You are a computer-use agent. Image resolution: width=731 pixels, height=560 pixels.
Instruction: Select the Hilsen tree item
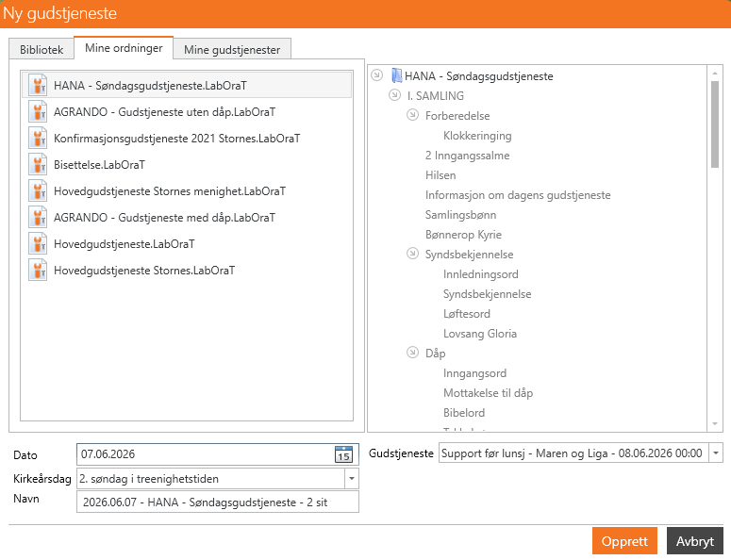[x=440, y=175]
